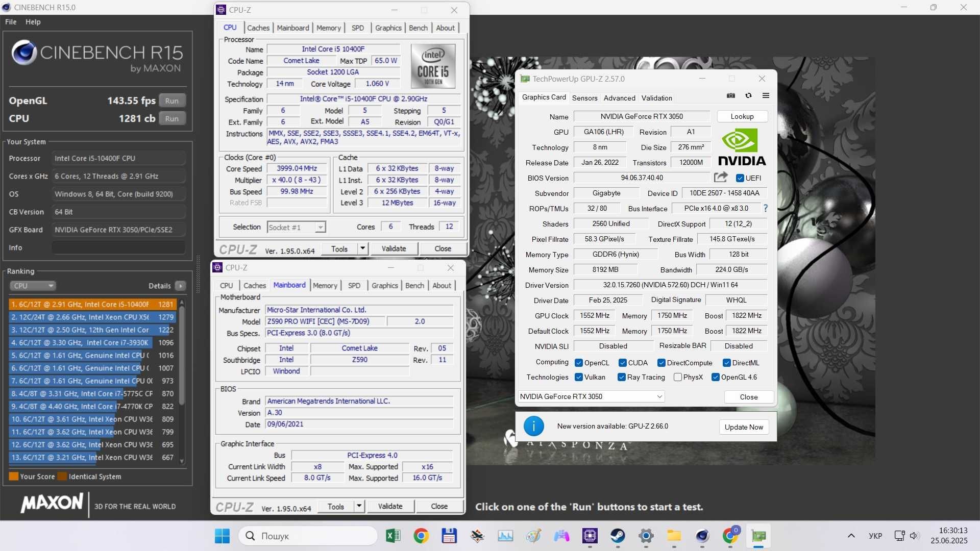980x551 pixels.
Task: Click the GPU-Z refresh icon
Action: (748, 95)
